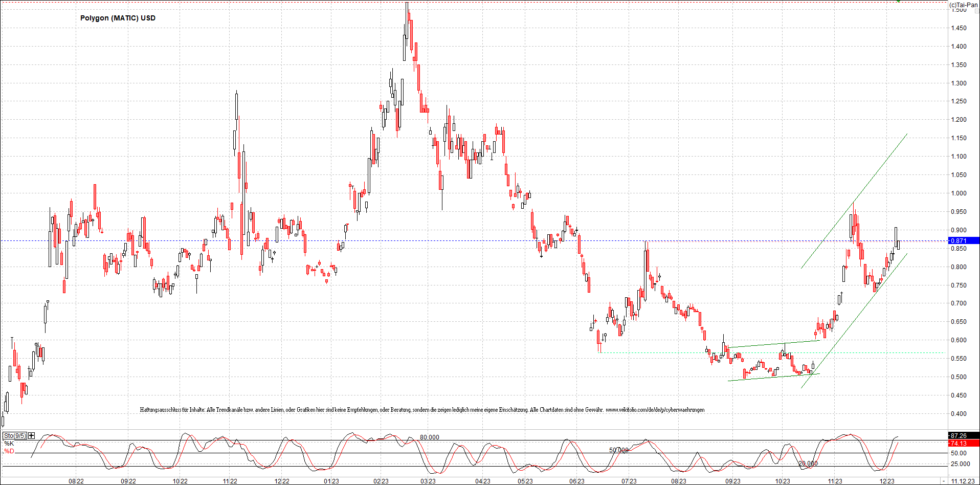Click the (c)Tai-Pan copyright label

pyautogui.click(x=964, y=5)
